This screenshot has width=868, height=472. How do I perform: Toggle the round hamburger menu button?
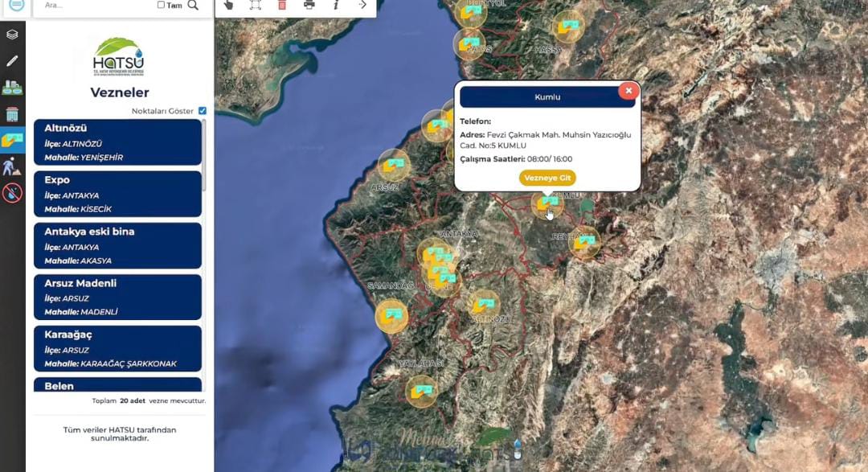pyautogui.click(x=16, y=4)
